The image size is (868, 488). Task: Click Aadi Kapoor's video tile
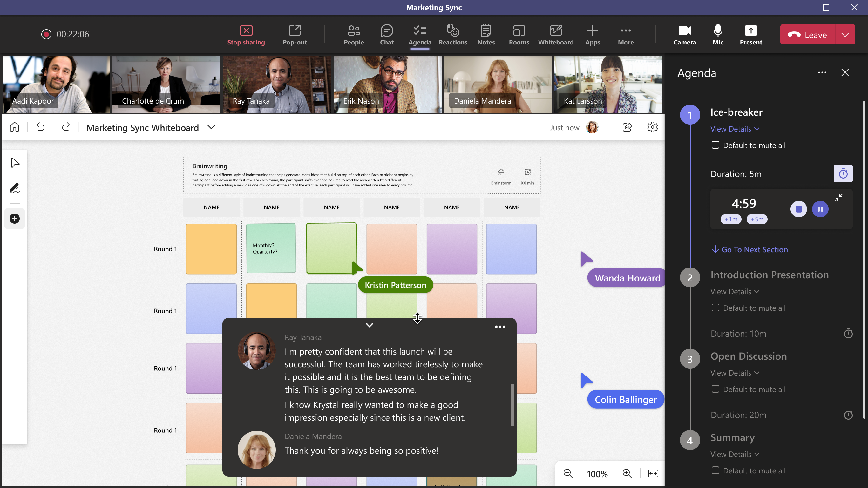click(56, 84)
